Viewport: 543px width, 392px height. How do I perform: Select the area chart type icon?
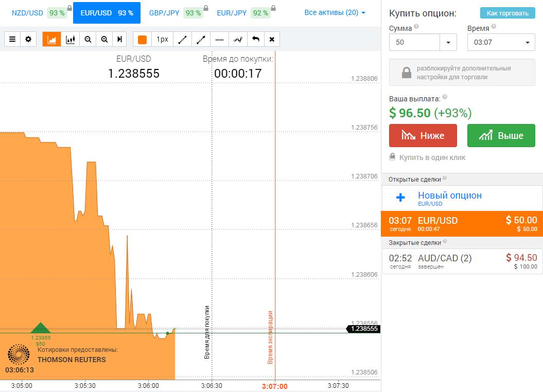51,39
